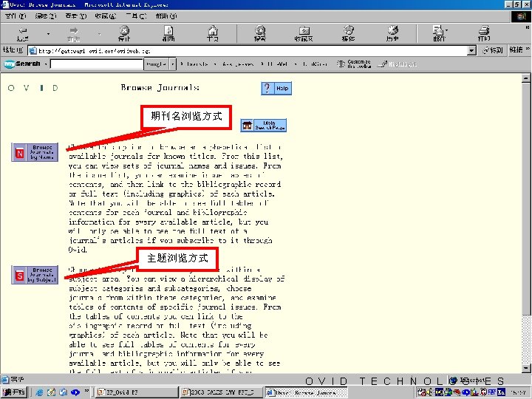Click the system tray clock
The width and height of the screenshot is (532, 399).
click(x=518, y=392)
